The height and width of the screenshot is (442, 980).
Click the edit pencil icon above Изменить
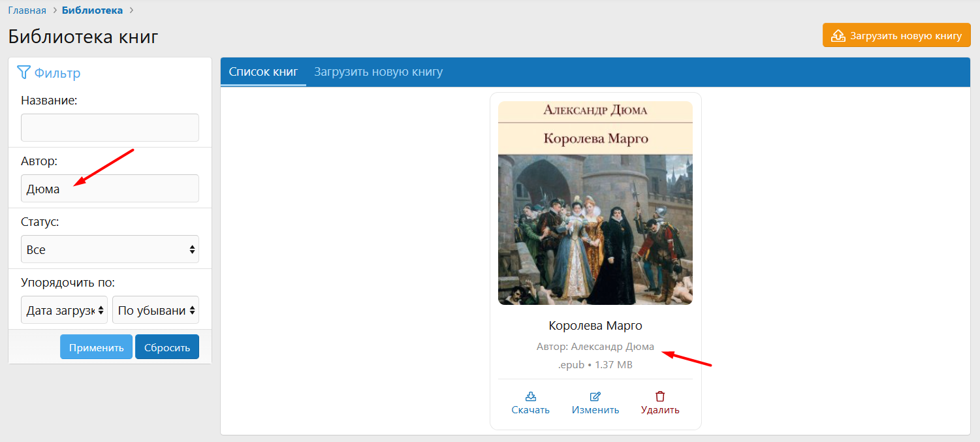click(x=595, y=396)
